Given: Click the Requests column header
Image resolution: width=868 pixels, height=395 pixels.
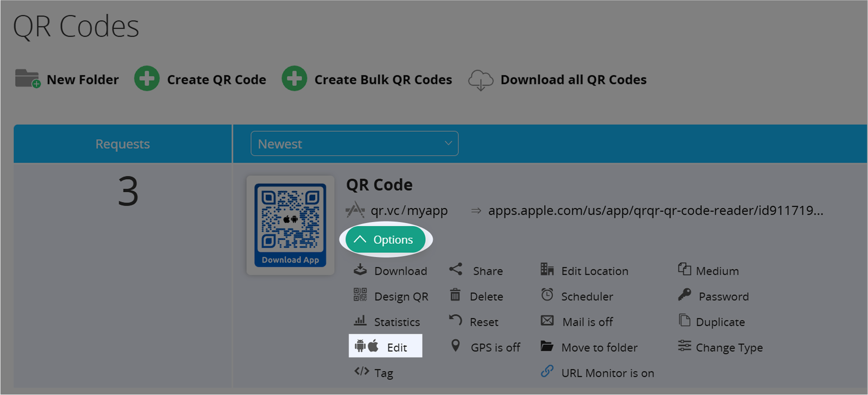Looking at the screenshot, I should point(123,144).
